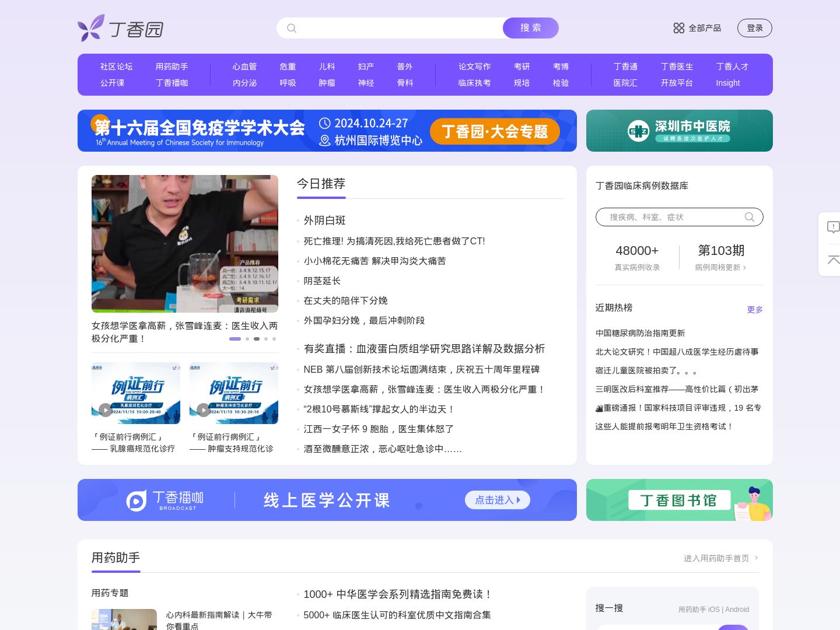Select 普外 category

[x=405, y=66]
